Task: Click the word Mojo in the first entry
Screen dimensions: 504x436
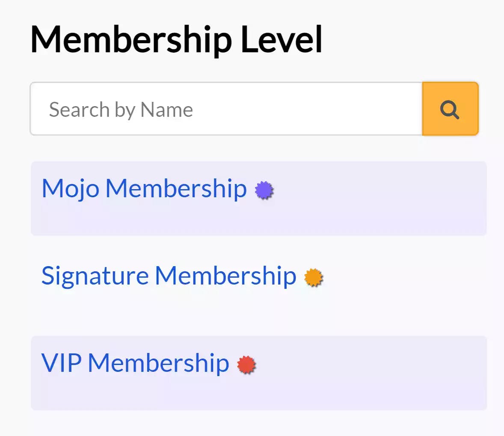Action: (x=70, y=189)
